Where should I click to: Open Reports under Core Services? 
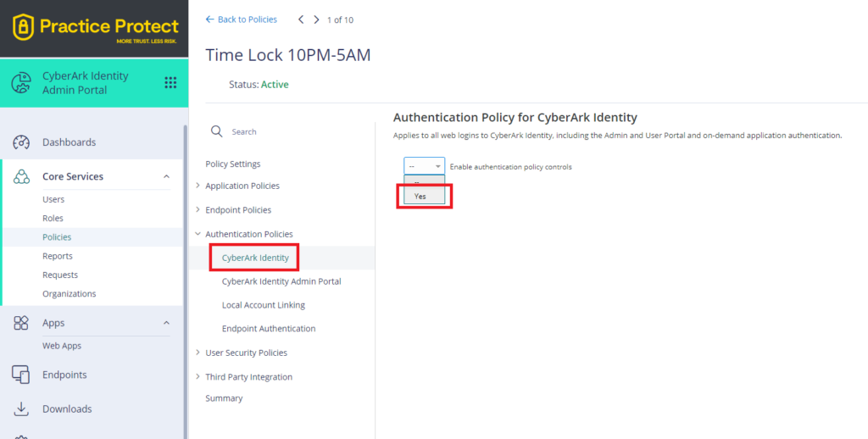[58, 256]
